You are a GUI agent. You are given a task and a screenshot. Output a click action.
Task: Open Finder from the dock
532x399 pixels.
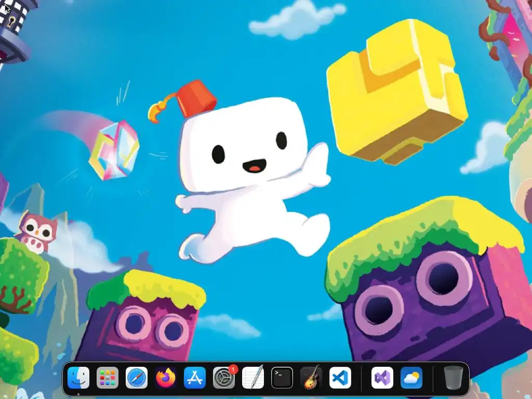pos(78,378)
